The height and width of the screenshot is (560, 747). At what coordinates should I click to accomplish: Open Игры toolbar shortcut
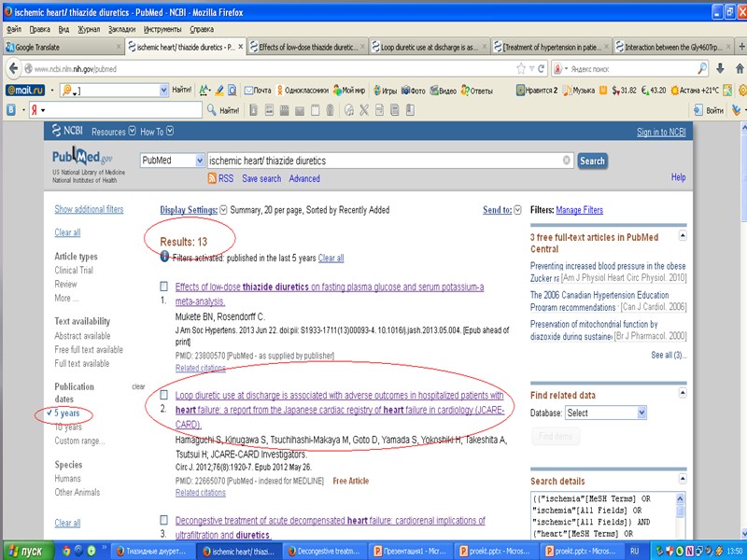click(x=385, y=90)
